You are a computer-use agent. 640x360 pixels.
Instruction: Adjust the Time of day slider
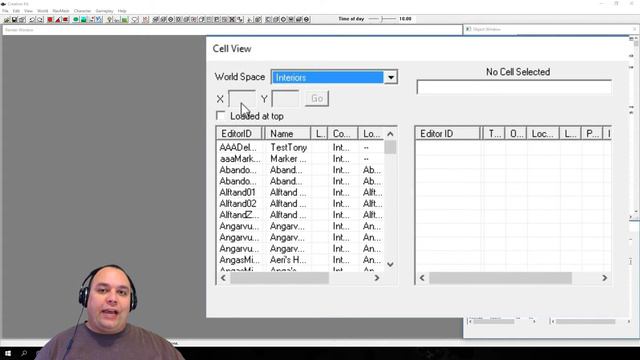click(x=382, y=19)
